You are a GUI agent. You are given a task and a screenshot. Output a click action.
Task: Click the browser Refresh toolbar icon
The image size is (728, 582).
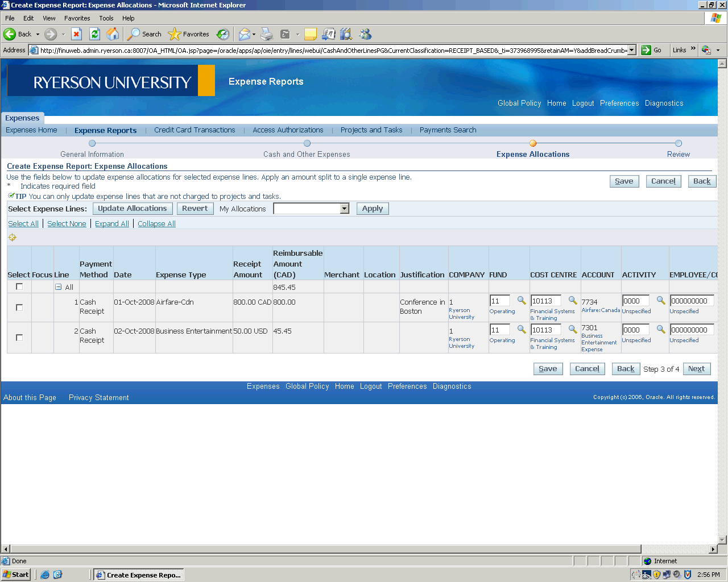95,34
